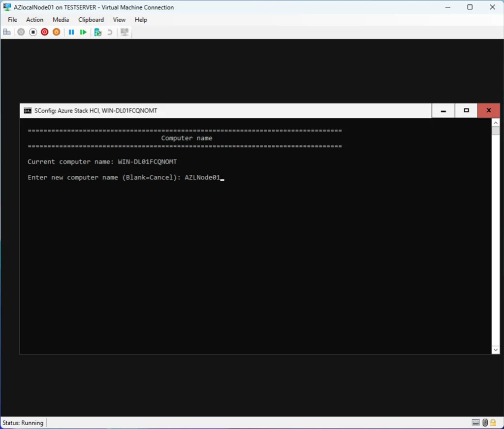The width and height of the screenshot is (504, 429).
Task: Toggle Enhanced Session mode
Action: click(x=124, y=32)
